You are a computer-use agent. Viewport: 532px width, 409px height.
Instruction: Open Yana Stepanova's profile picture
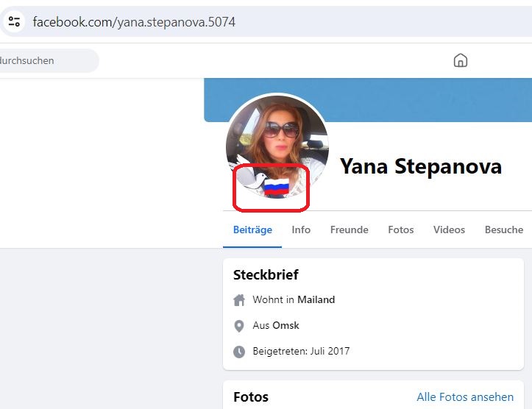pos(277,146)
